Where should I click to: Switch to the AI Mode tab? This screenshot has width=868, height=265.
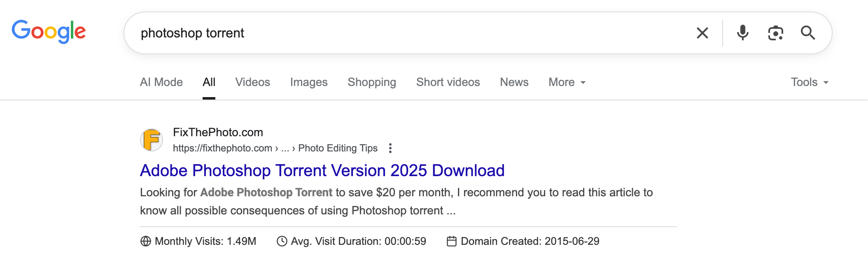click(x=161, y=82)
